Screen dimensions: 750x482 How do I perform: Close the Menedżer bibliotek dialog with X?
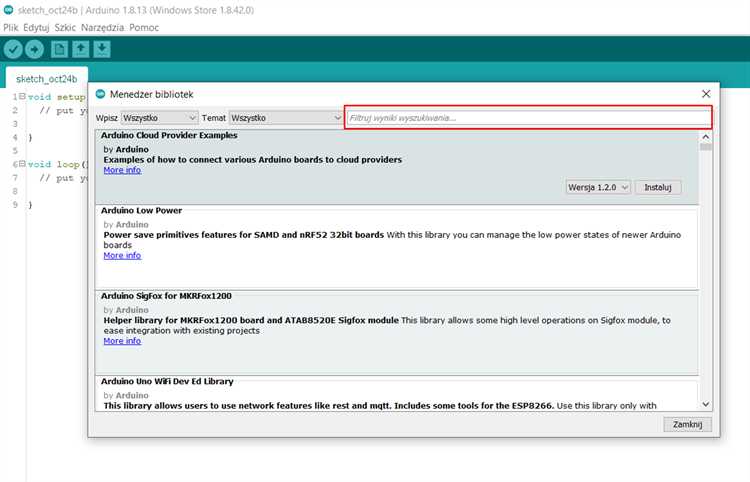[706, 94]
